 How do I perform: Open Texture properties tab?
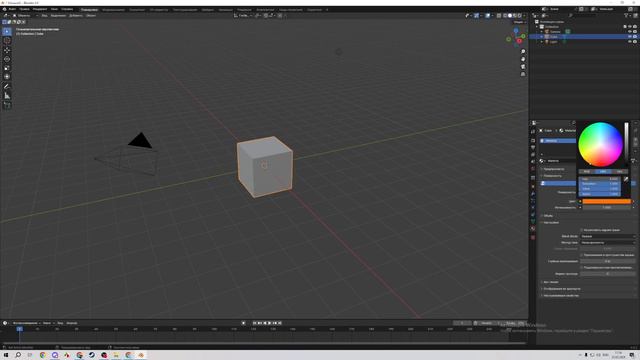click(533, 237)
